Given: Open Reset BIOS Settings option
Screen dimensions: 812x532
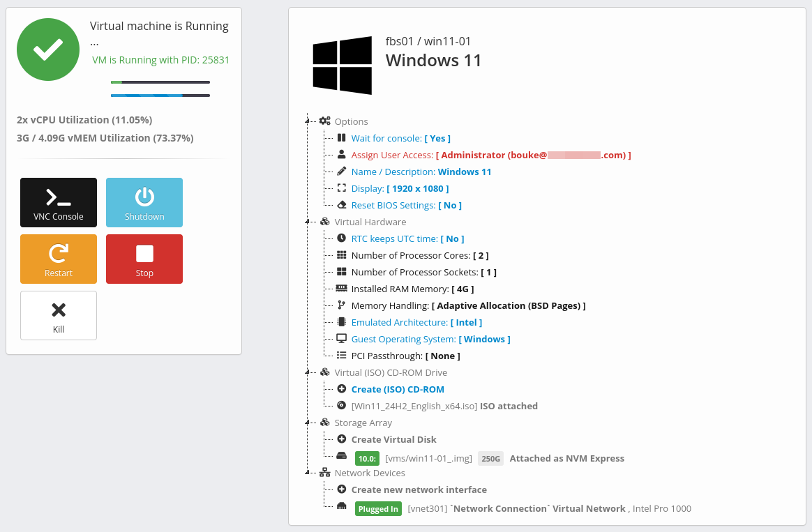Looking at the screenshot, I should click(x=407, y=206).
